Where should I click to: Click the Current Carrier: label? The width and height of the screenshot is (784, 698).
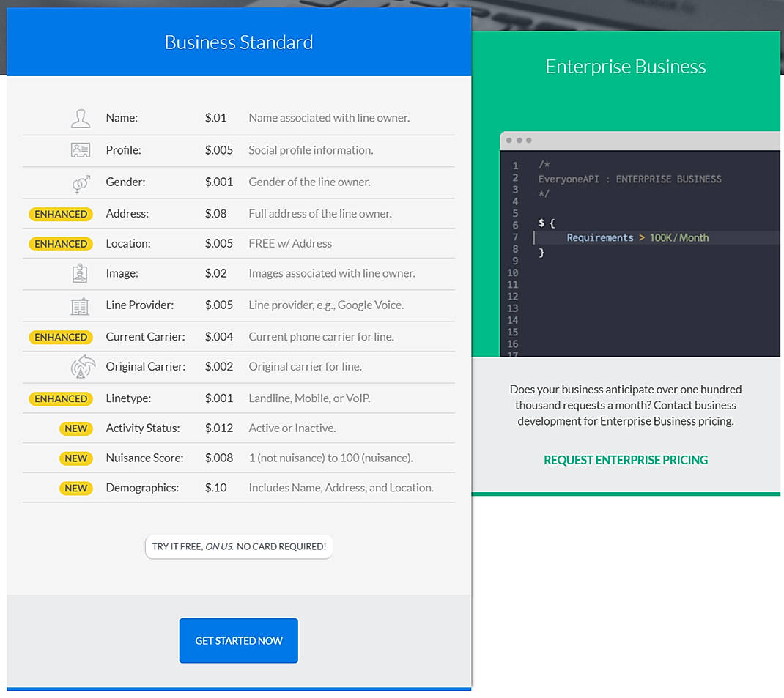click(145, 337)
